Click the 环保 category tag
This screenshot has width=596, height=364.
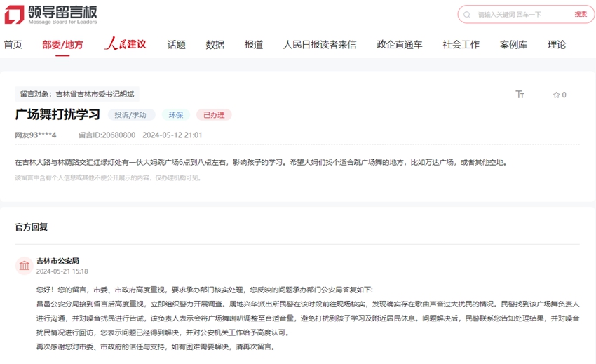click(175, 114)
